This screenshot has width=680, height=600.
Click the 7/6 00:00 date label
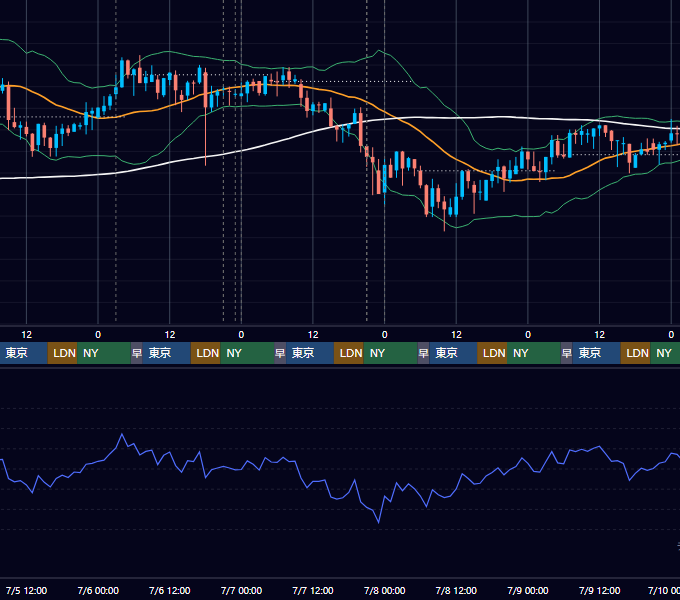[x=98, y=590]
